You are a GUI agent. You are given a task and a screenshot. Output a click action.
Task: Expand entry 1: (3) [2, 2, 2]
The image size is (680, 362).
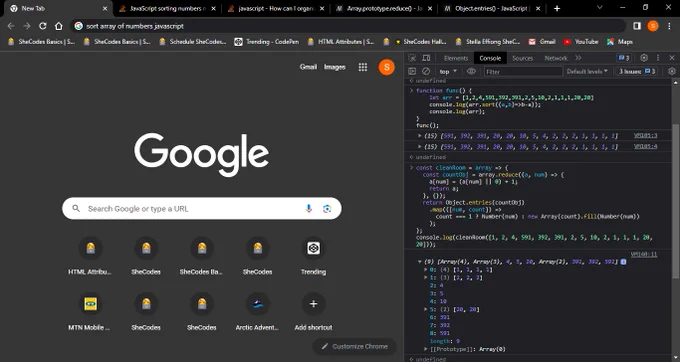tap(425, 277)
